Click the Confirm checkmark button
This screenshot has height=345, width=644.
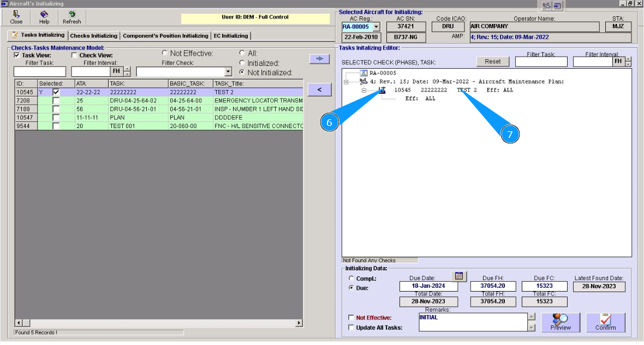click(x=605, y=322)
